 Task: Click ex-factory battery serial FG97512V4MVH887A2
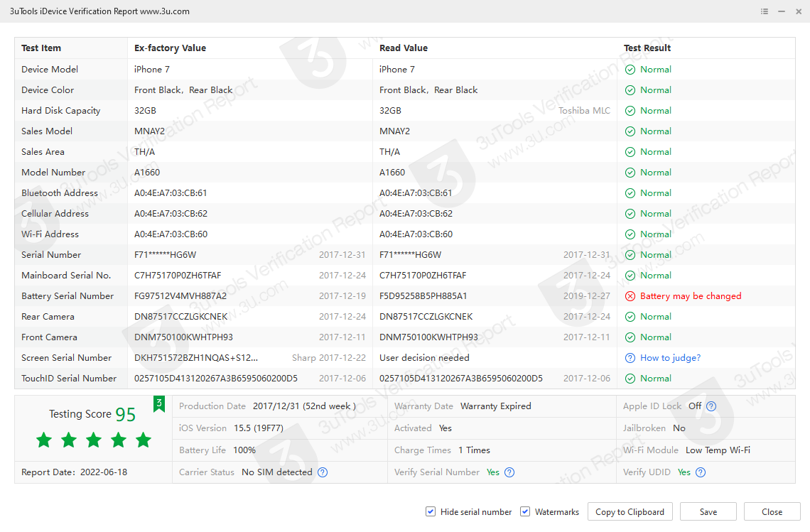click(180, 296)
